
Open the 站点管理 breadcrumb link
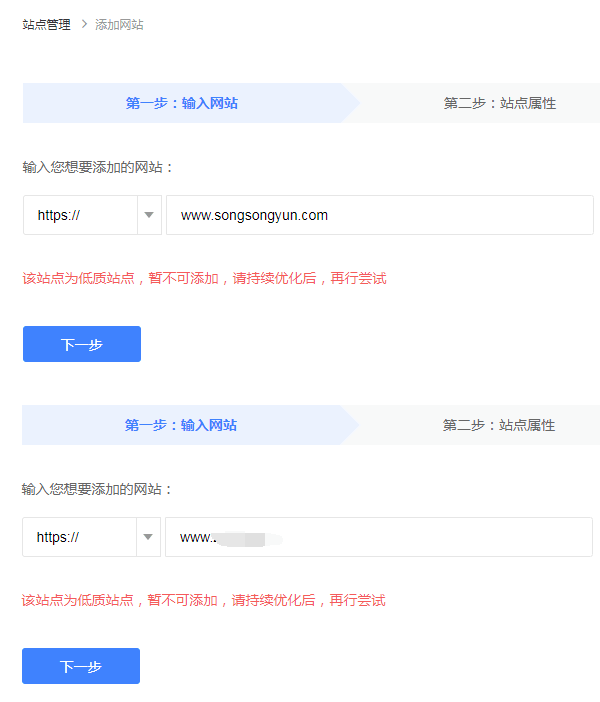point(47,25)
